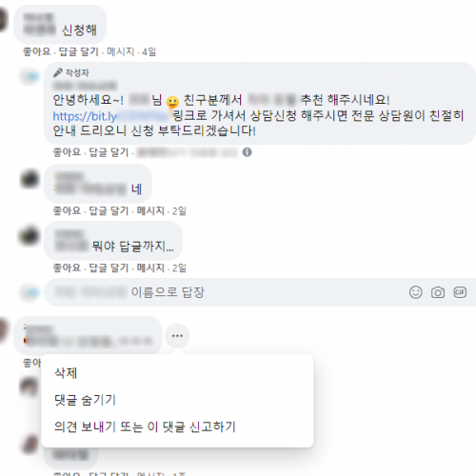Screen dimensions: 476x476
Task: Insert a GIF in the reply field
Action: 460,292
